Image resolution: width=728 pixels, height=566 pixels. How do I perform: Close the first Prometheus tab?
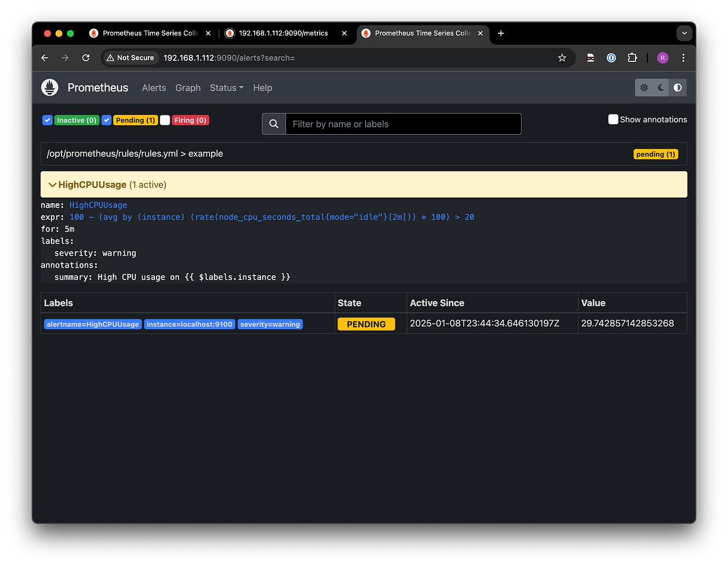(x=208, y=33)
